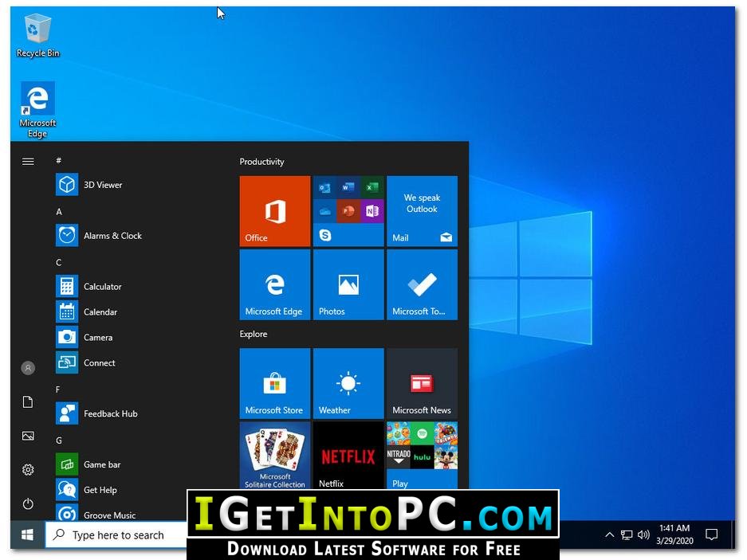Click the letter F section header

(58, 390)
